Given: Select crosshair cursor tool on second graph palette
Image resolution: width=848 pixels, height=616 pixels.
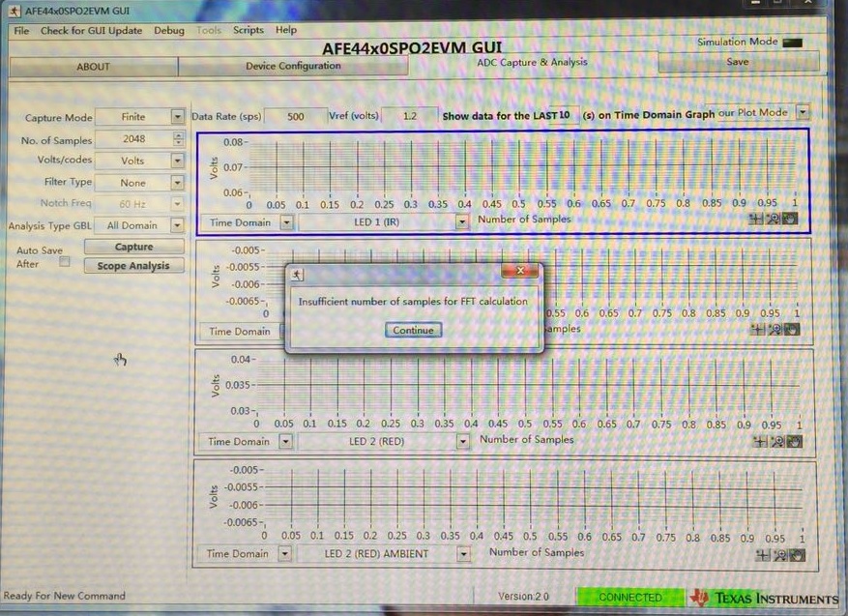Looking at the screenshot, I should coord(758,330).
